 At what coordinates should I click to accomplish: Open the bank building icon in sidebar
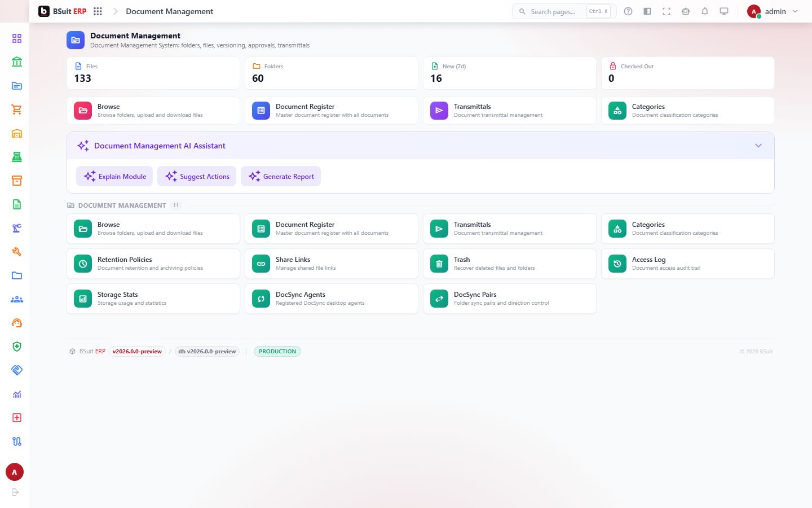(x=17, y=62)
